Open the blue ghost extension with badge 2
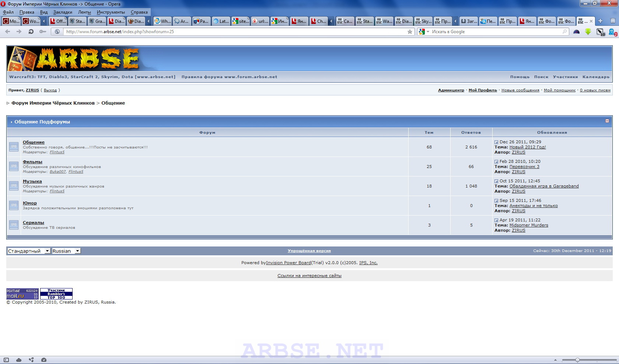This screenshot has height=364, width=619. pyautogui.click(x=612, y=32)
